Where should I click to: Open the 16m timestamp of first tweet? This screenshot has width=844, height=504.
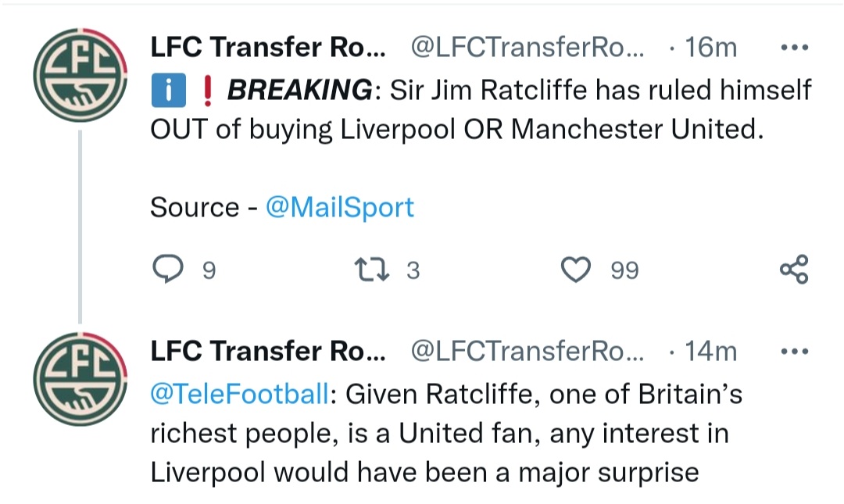[x=710, y=48]
